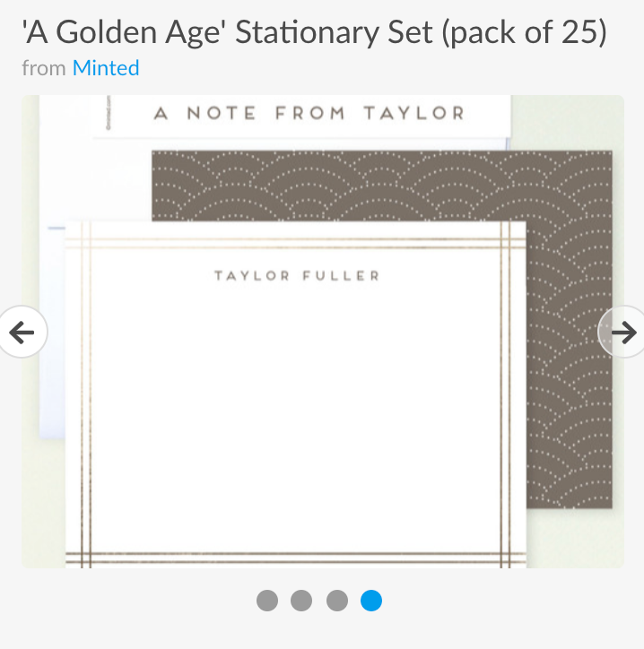Screen dimensions: 644x649
Task: Click the vertical minted.com watermark
Action: pos(109,113)
